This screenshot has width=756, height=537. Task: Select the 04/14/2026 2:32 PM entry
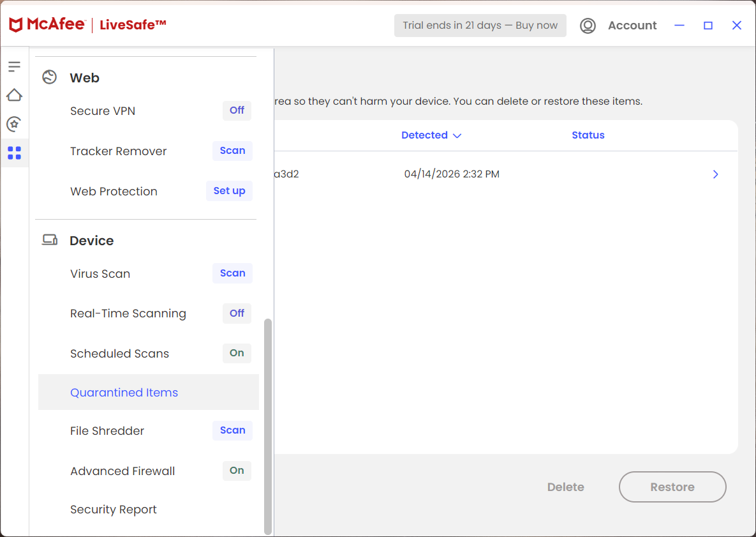452,174
